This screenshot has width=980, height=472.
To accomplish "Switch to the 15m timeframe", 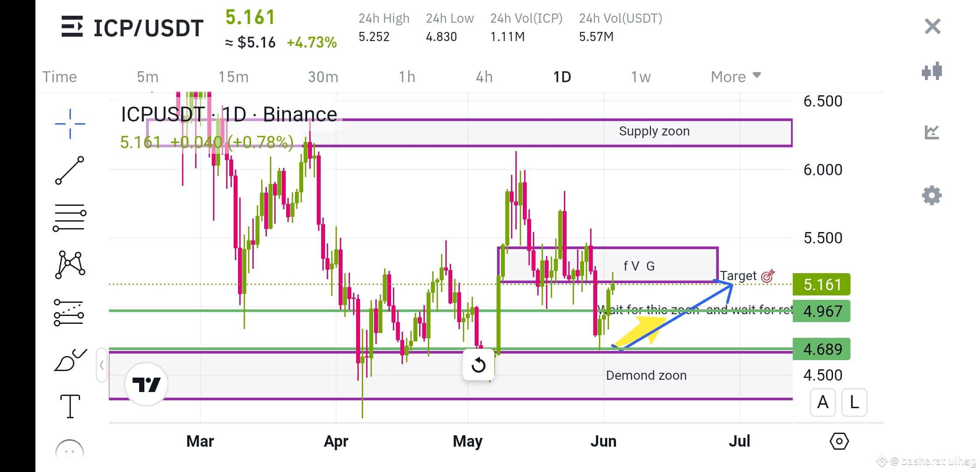I will 233,77.
